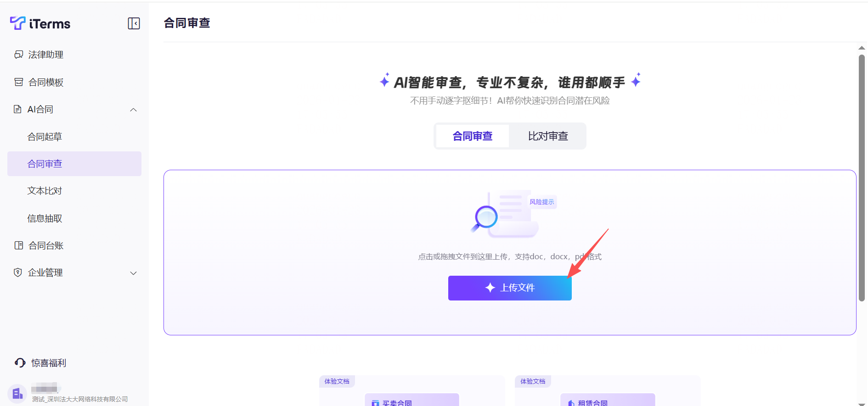Viewport: 868px width, 406px height.
Task: Click the company avatar icon at bottom
Action: tap(17, 394)
